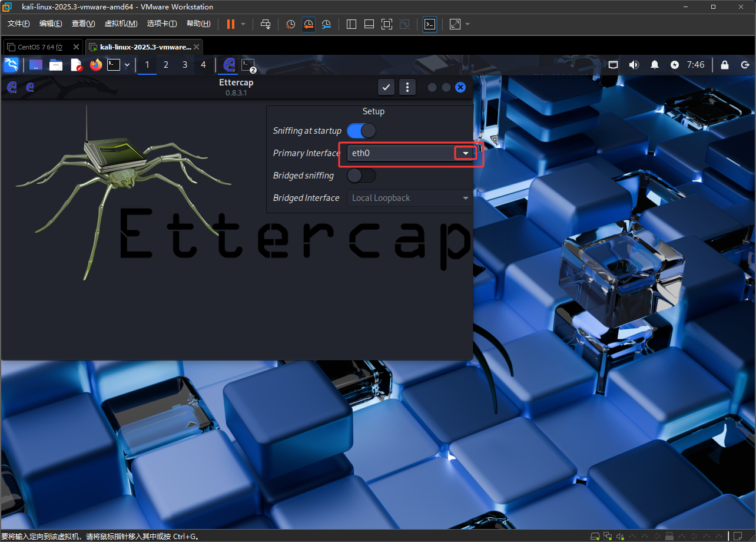Click the 7:46 clock in Kali panel
The height and width of the screenshot is (542, 756).
[696, 65]
